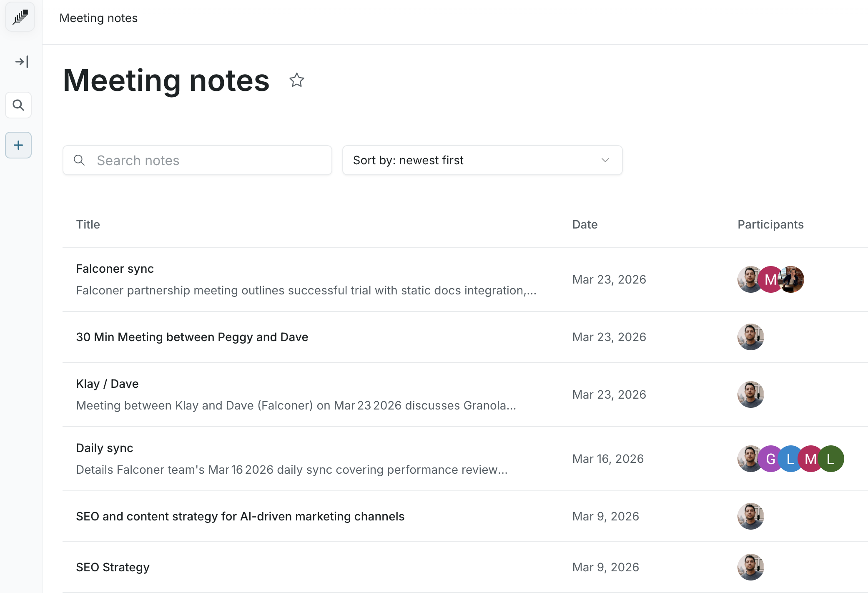The height and width of the screenshot is (593, 868).
Task: Click the purple G avatar on Daily sync
Action: 770,459
